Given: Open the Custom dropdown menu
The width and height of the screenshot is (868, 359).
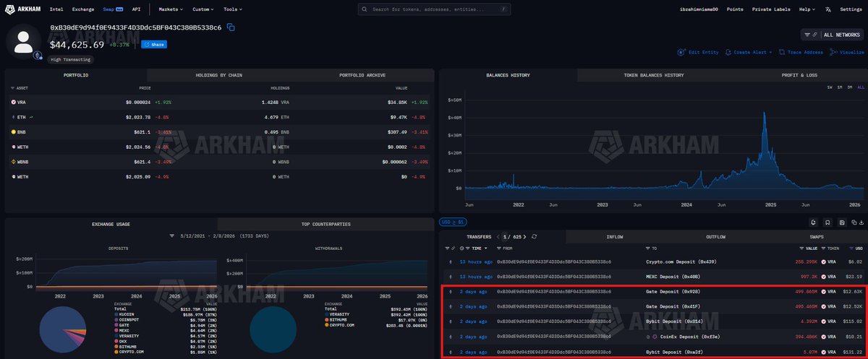Looking at the screenshot, I should (x=204, y=9).
